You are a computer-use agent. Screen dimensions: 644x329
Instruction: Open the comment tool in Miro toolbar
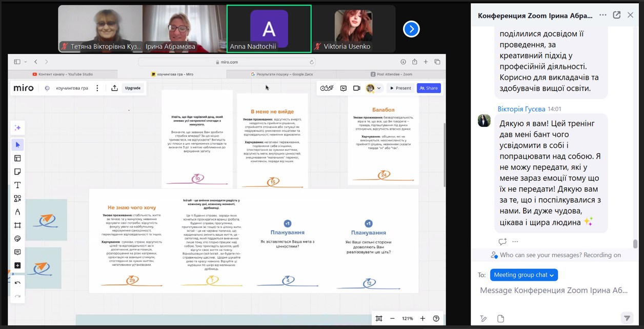click(x=17, y=252)
